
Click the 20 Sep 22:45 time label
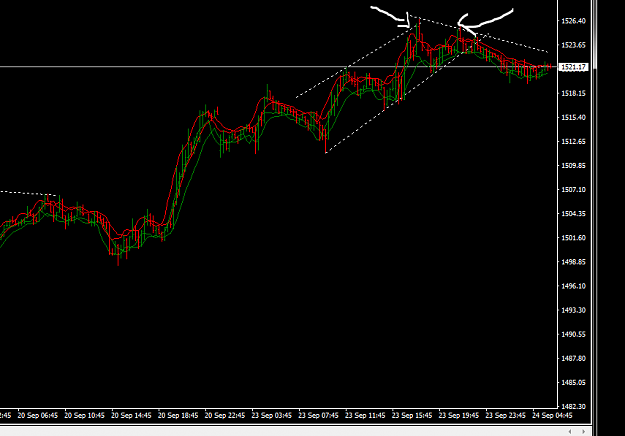225,416
